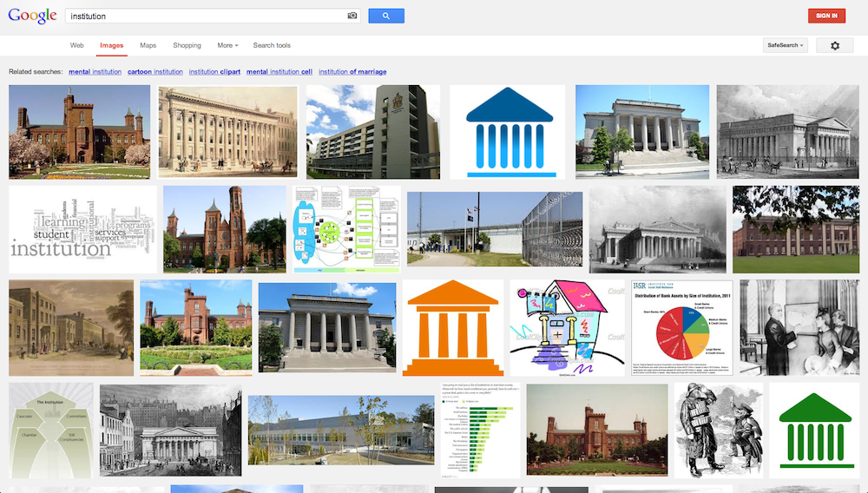The width and height of the screenshot is (868, 493).
Task: Click the Google logo
Action: [x=32, y=16]
